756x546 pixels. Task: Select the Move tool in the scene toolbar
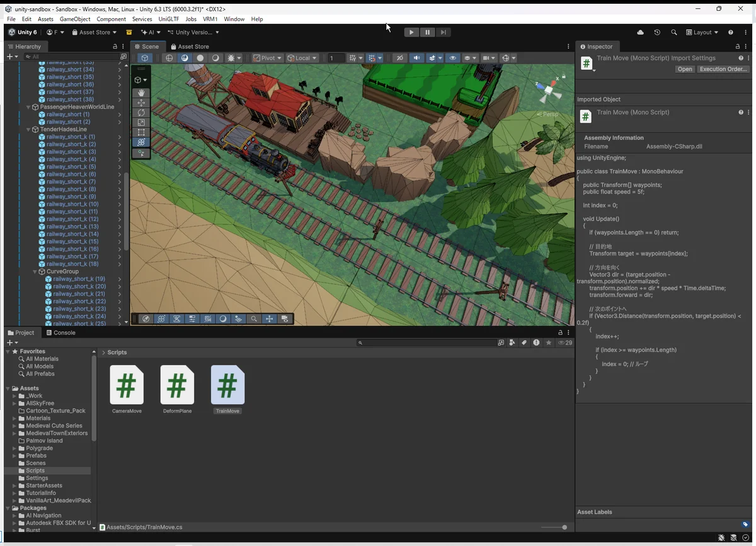pyautogui.click(x=141, y=103)
